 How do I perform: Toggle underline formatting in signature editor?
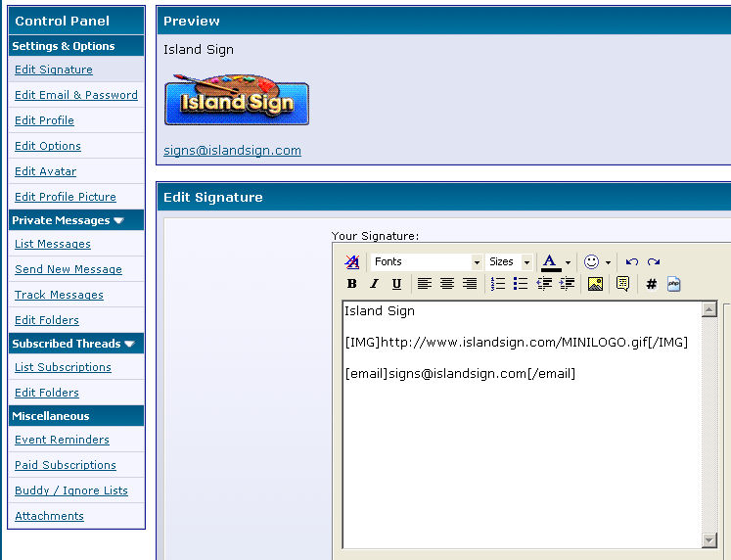point(396,284)
